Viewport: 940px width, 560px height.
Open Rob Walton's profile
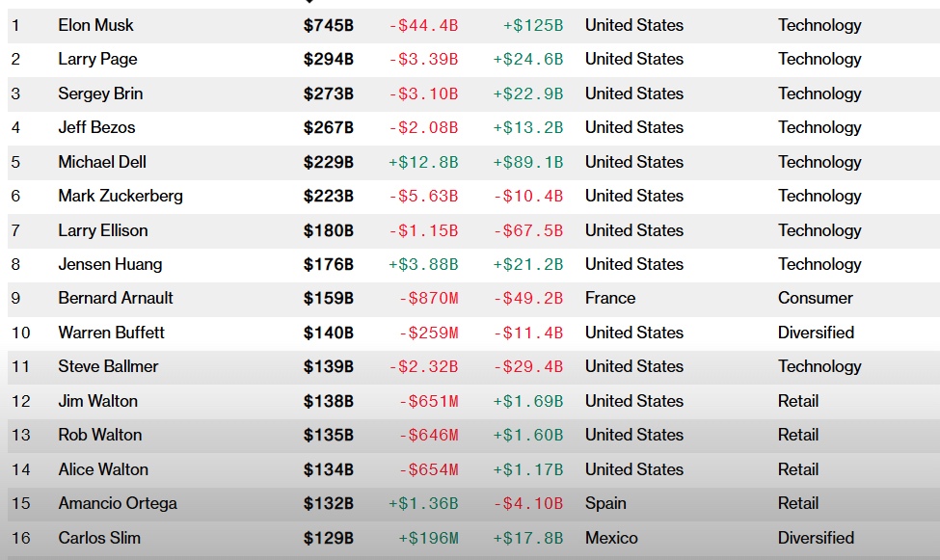[100, 435]
